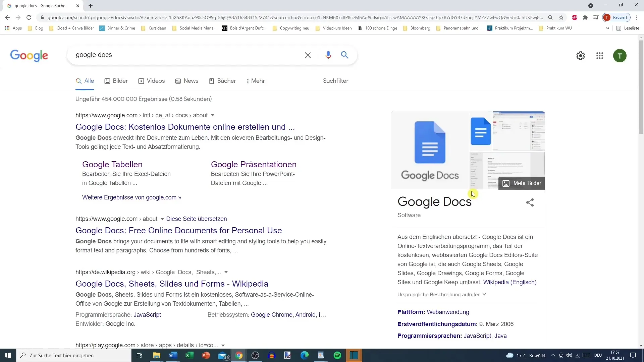The width and height of the screenshot is (644, 362).
Task: Open 'Google Docs, Sheets, Slides und Forms - Wikipedia'
Action: tap(172, 284)
